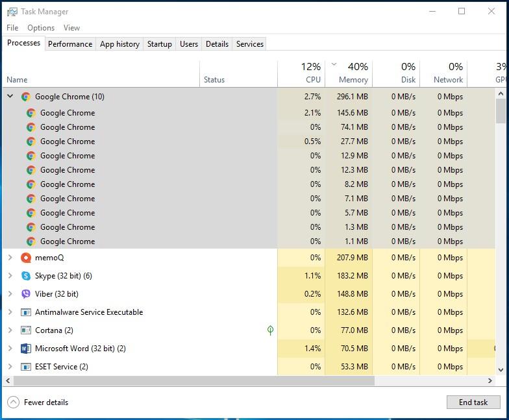Click Chrome icon of 5.7 MB subprocess

[x=31, y=213]
